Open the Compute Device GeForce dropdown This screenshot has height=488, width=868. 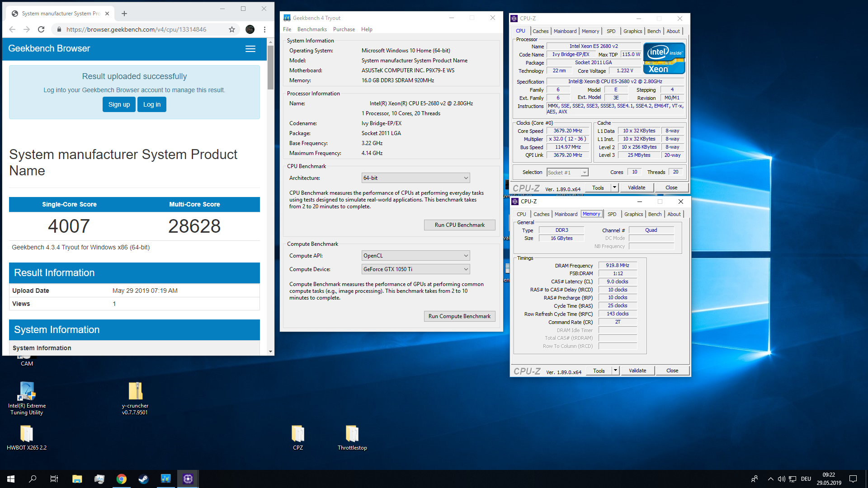415,269
